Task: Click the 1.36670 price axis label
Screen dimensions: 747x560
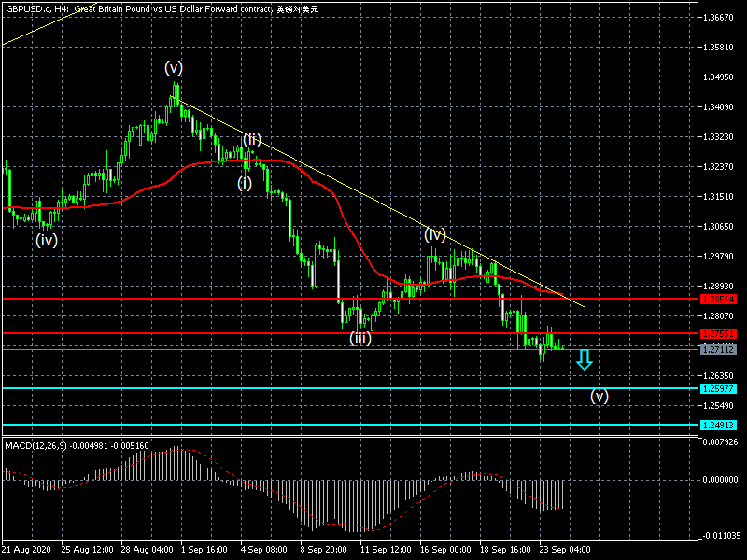Action: (718, 18)
